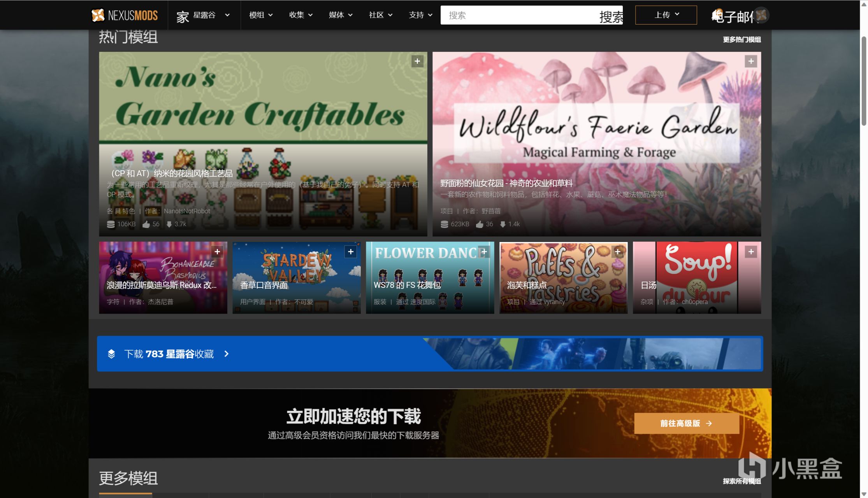This screenshot has height=498, width=868.
Task: Click the 搜索 search button
Action: point(611,16)
